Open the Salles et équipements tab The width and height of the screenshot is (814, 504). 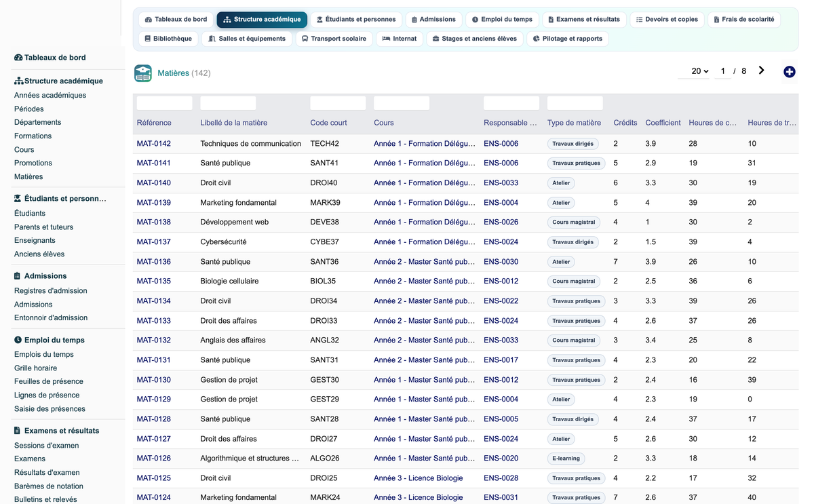(247, 39)
